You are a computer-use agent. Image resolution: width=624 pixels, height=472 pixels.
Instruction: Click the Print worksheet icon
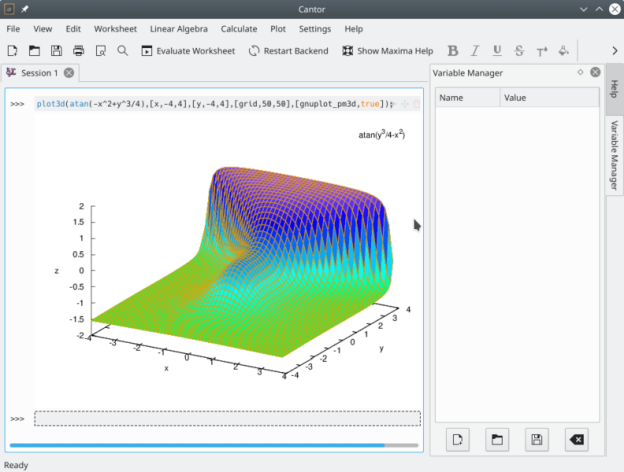pyautogui.click(x=78, y=50)
